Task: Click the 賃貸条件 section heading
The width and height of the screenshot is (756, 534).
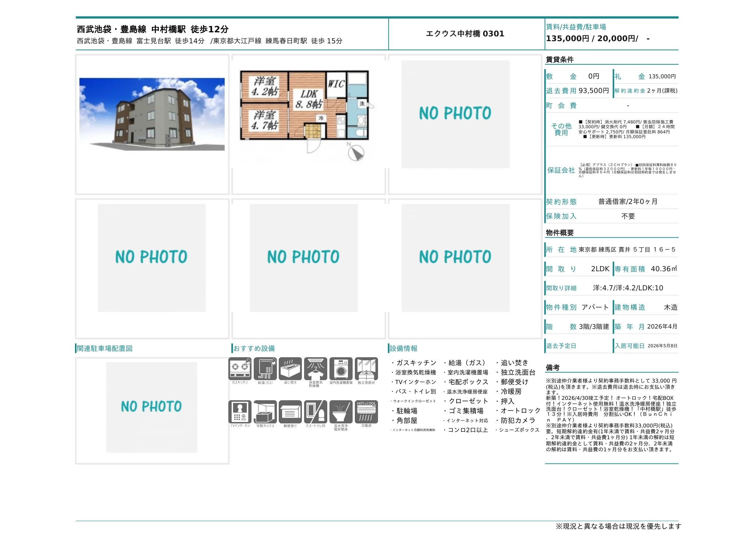Action: point(560,60)
